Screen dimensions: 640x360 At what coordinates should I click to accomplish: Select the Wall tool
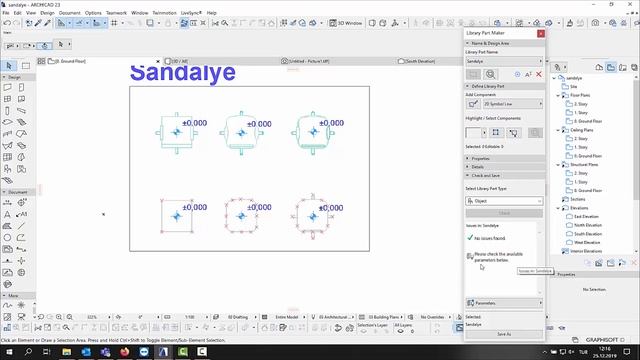pyautogui.click(x=7, y=87)
